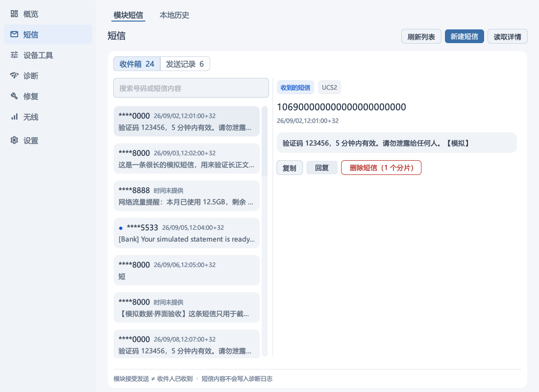Open the ****0000 message dated 26/09/08
The height and width of the screenshot is (392, 539).
coord(186,344)
